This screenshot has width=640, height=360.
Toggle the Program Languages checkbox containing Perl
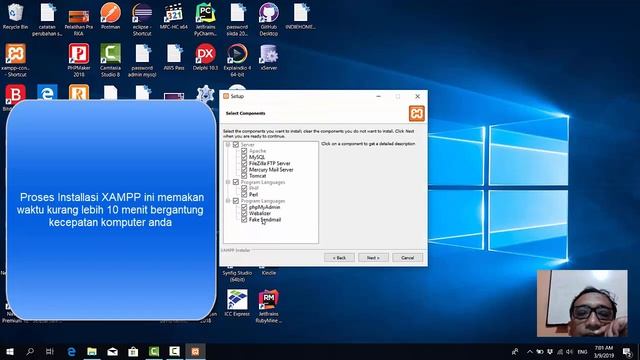[236, 182]
